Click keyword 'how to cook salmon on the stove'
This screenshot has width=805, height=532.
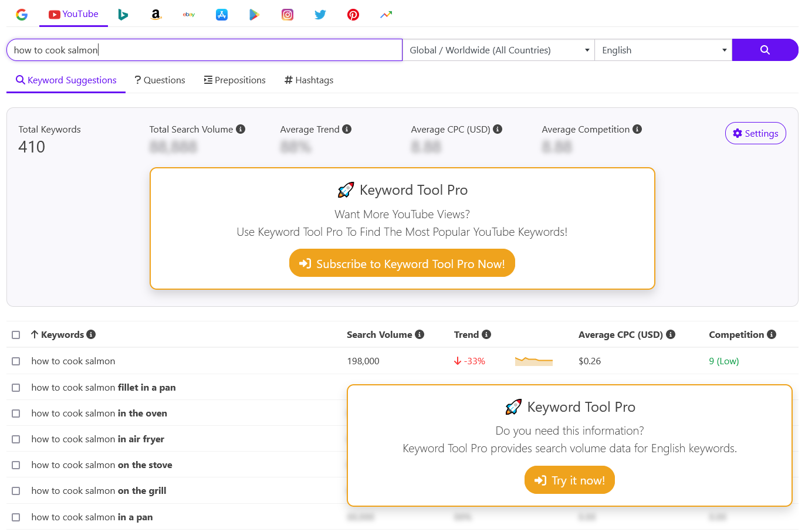(102, 465)
